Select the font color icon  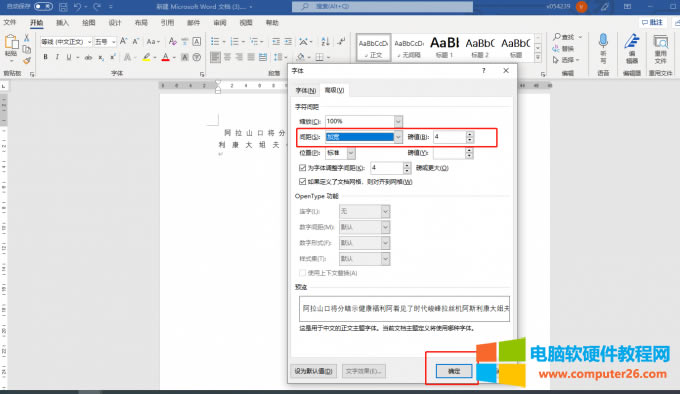[x=166, y=57]
